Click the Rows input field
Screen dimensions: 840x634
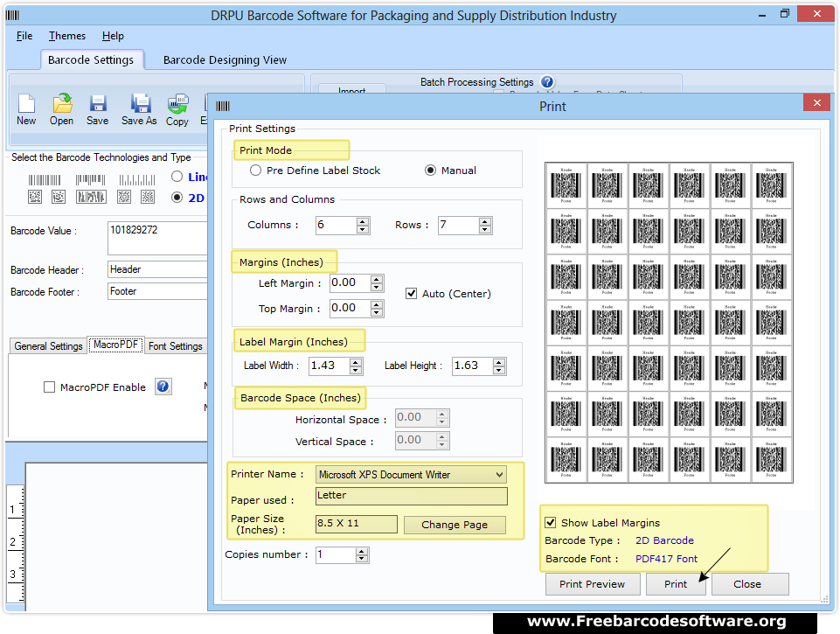pos(458,225)
